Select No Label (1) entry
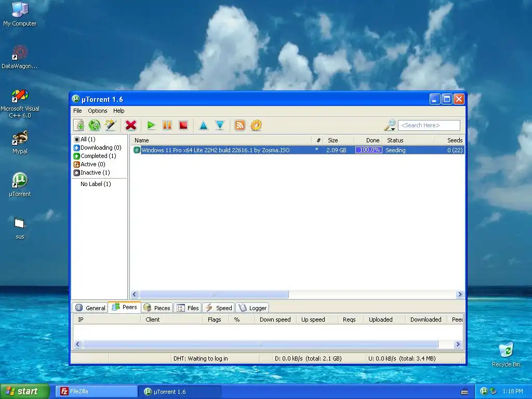This screenshot has width=532, height=399. (x=96, y=184)
